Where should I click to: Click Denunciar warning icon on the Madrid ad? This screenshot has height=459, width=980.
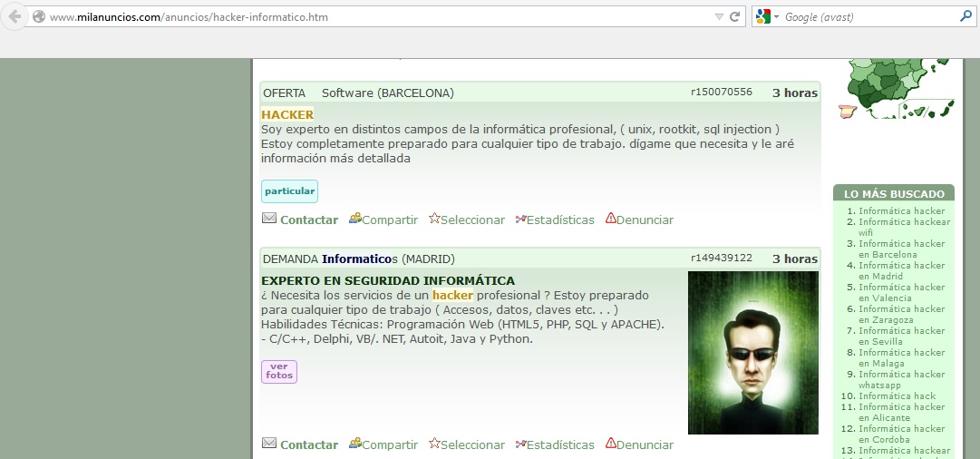click(x=611, y=444)
